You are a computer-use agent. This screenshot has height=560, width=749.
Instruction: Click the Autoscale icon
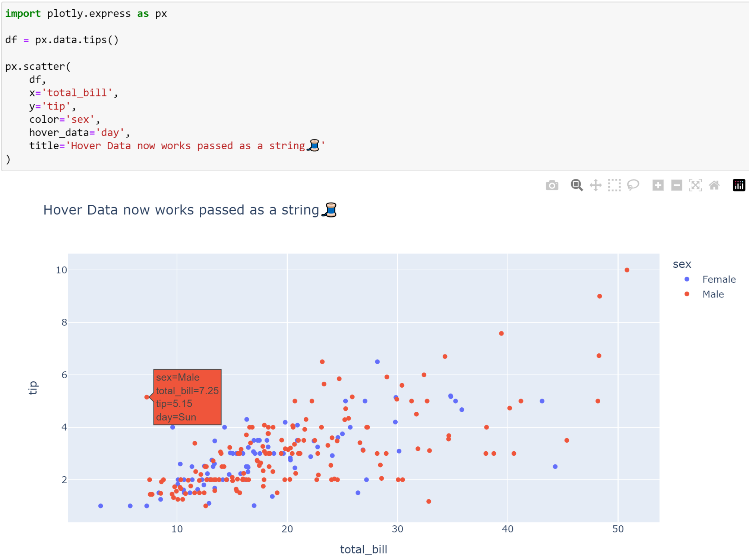(x=695, y=185)
